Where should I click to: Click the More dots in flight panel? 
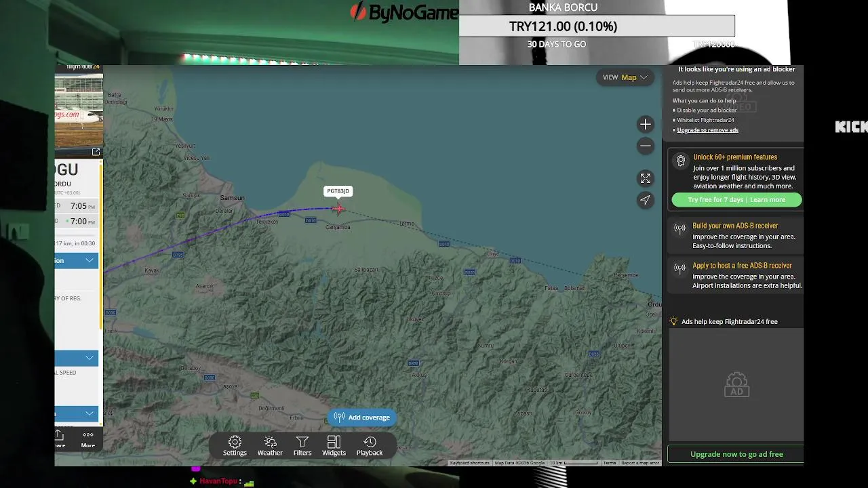click(88, 439)
